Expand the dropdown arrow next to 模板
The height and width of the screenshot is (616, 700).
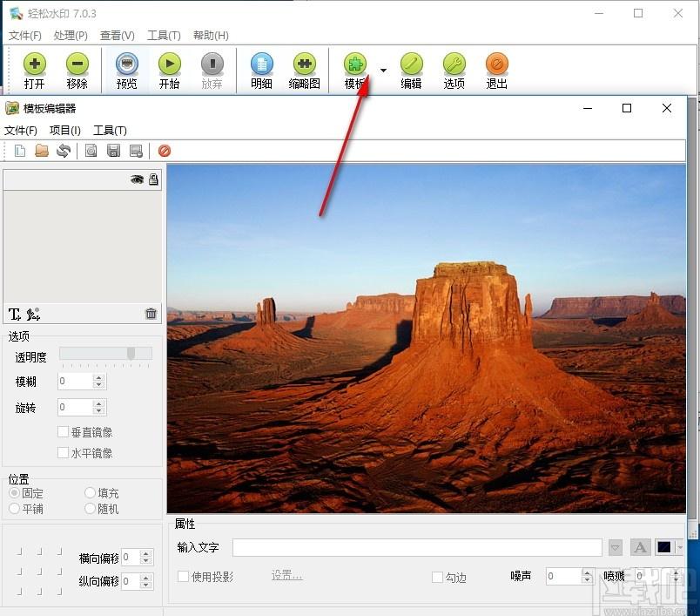coord(383,71)
